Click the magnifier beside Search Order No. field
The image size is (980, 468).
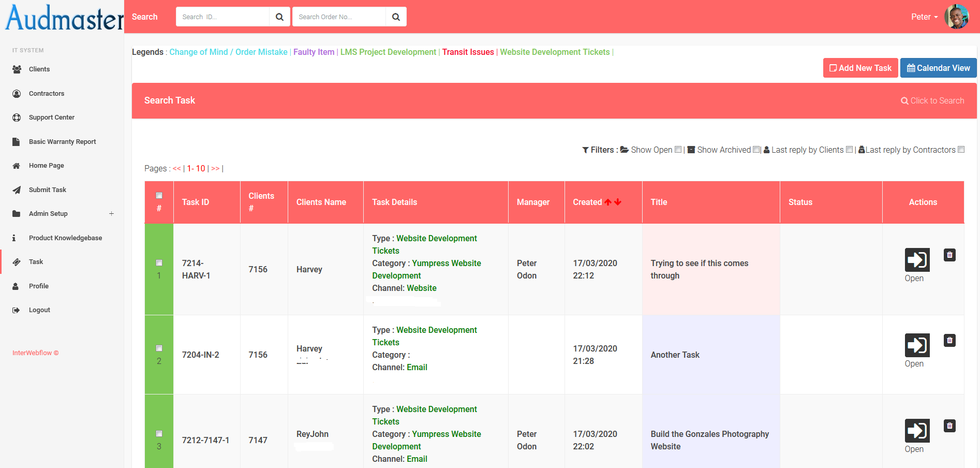[396, 17]
